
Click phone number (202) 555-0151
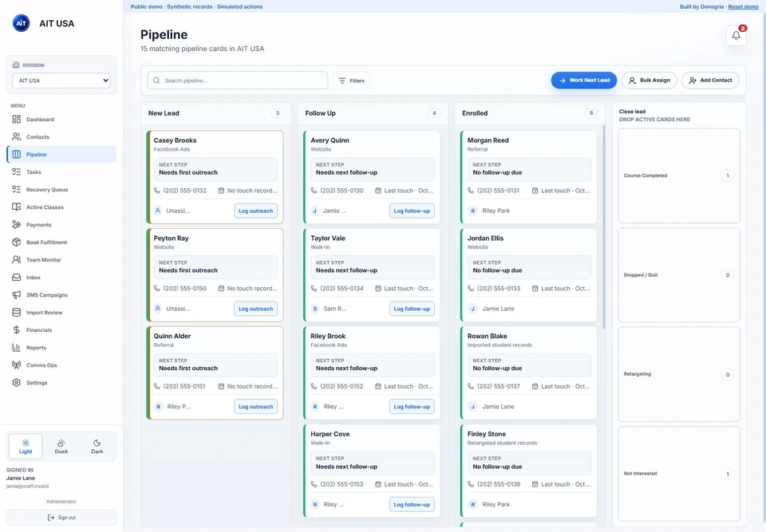click(x=184, y=386)
